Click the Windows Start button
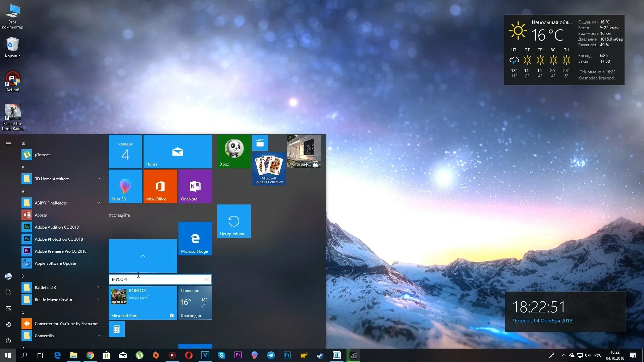Screen dimensions: 644x362 click(8, 355)
